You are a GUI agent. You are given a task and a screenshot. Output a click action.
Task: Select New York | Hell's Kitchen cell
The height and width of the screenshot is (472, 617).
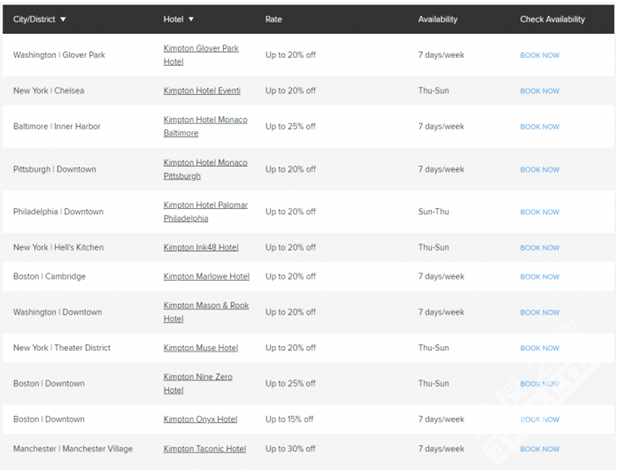(x=58, y=248)
